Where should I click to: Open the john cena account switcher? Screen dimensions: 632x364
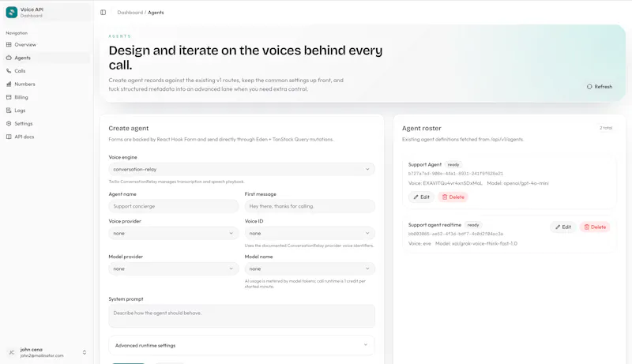click(47, 352)
